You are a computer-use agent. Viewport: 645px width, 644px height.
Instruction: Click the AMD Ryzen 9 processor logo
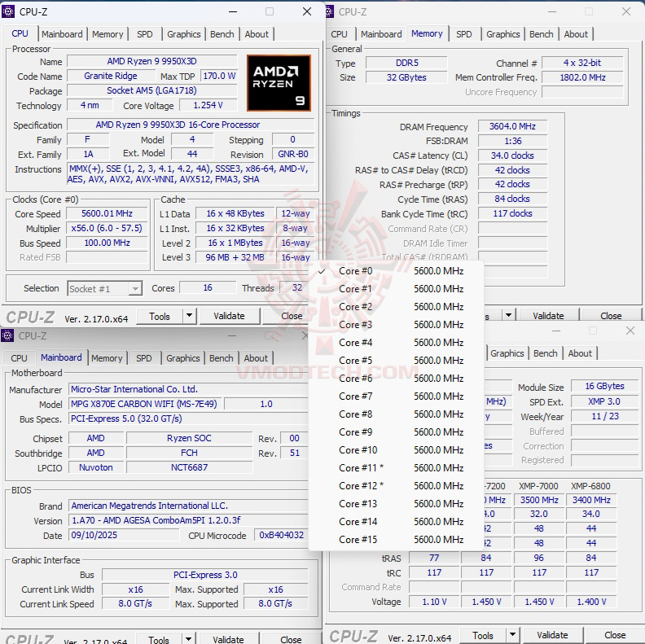tap(279, 83)
